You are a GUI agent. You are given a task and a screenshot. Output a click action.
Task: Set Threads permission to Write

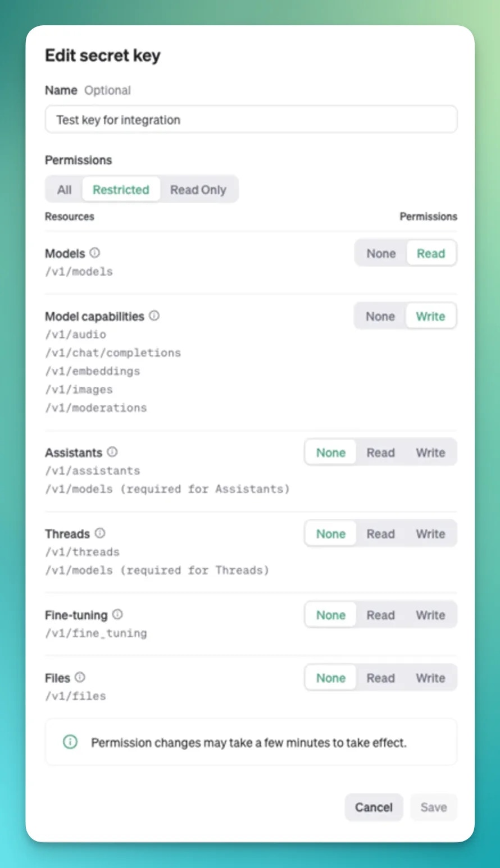[x=430, y=534]
